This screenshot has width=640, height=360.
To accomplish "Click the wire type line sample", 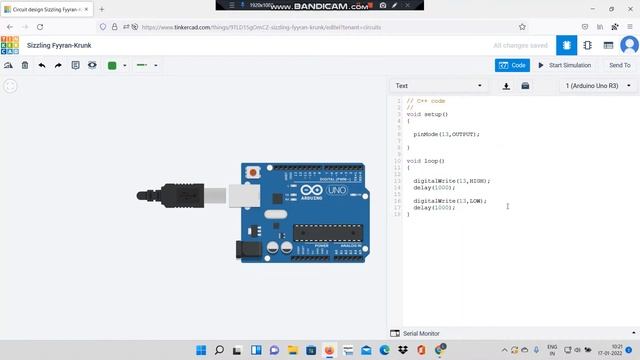I will pyautogui.click(x=142, y=65).
